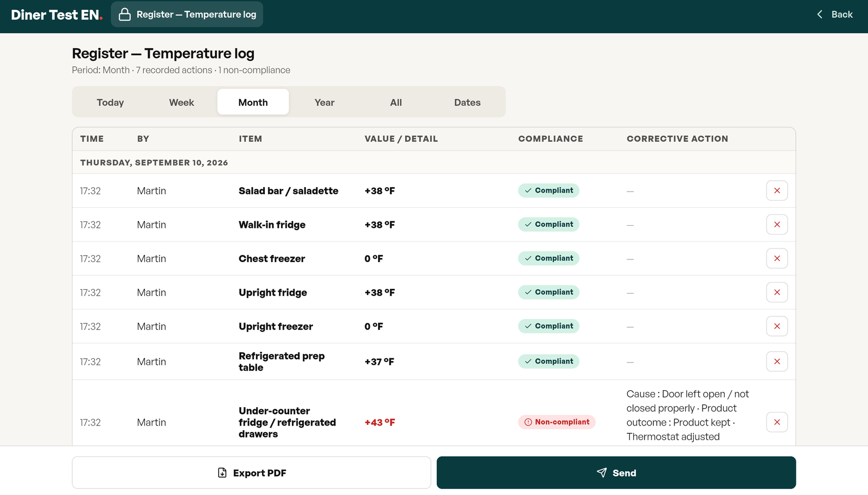
Task: Click the lock icon in the header
Action: click(x=125, y=15)
